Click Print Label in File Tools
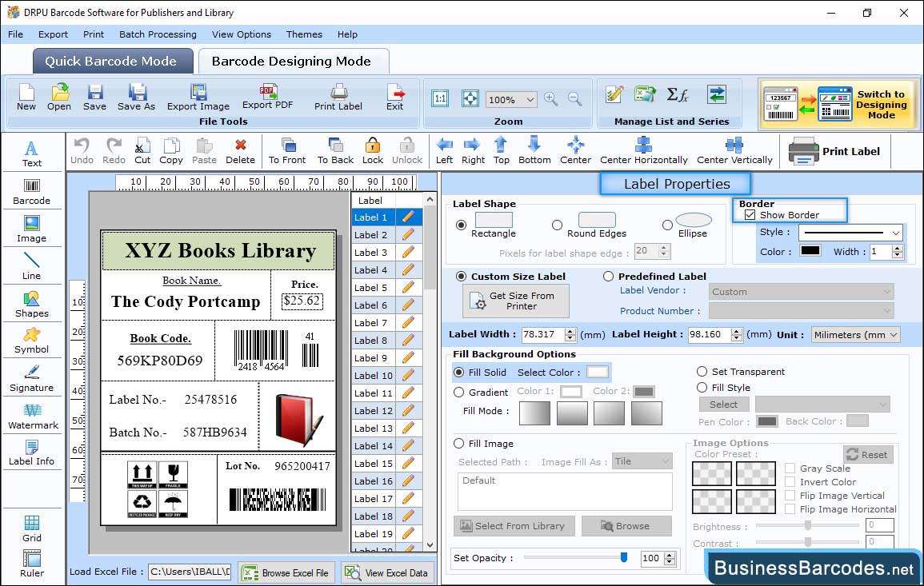 click(x=338, y=98)
